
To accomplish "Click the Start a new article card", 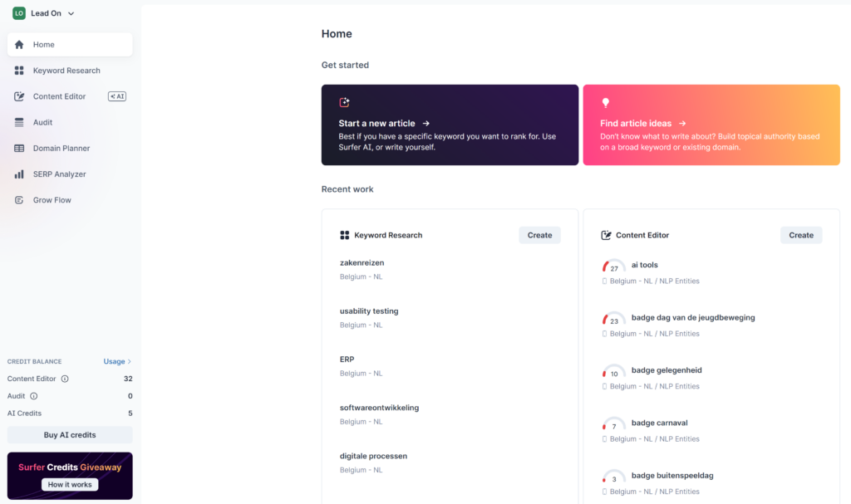I will (450, 125).
